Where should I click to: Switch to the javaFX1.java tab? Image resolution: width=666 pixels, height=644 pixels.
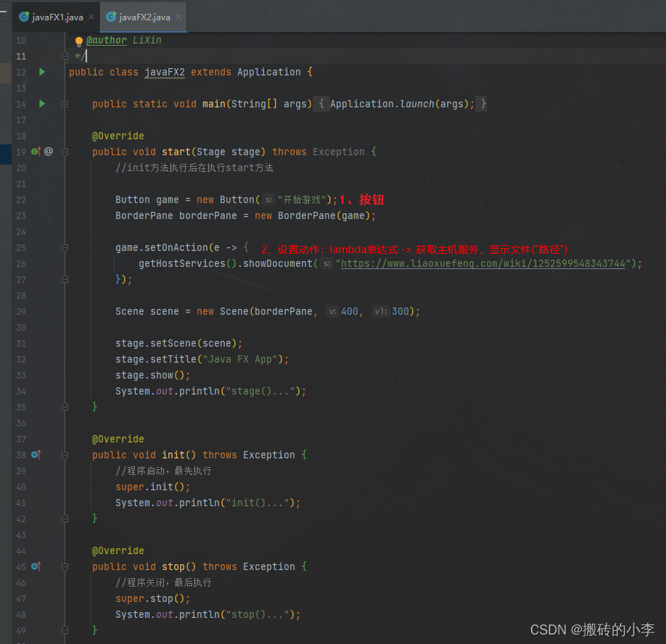[56, 17]
